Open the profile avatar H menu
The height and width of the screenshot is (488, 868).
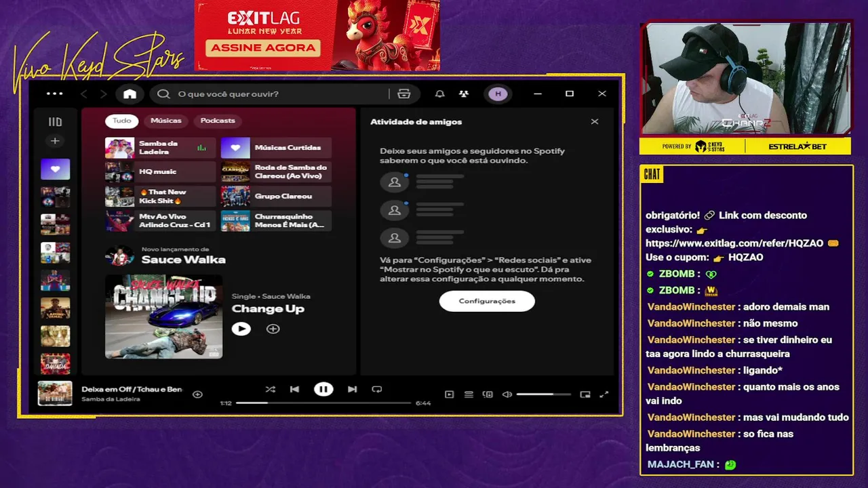tap(498, 94)
